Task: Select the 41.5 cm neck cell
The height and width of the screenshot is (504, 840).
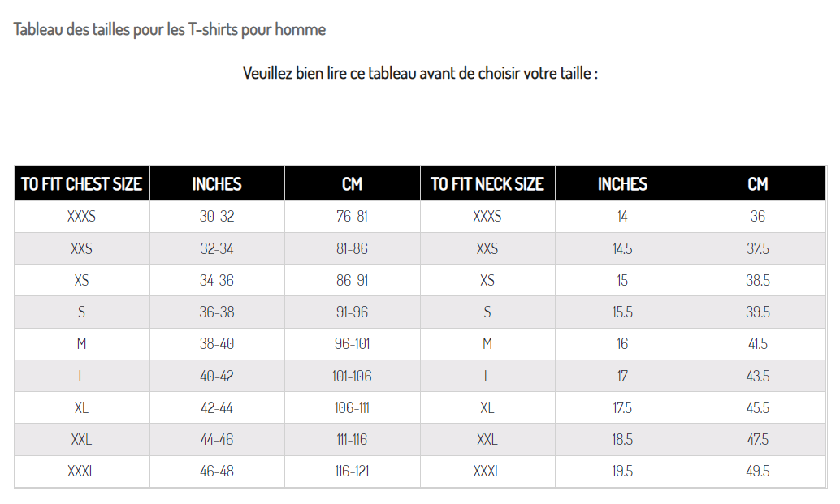Action: coord(758,344)
